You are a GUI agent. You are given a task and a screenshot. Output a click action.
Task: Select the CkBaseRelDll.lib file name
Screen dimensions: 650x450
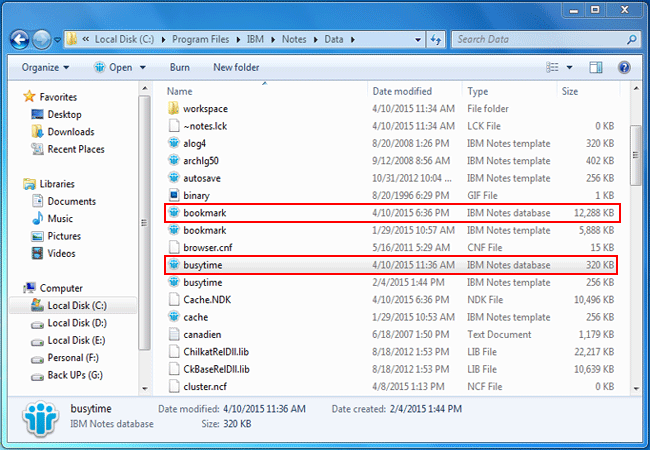216,369
